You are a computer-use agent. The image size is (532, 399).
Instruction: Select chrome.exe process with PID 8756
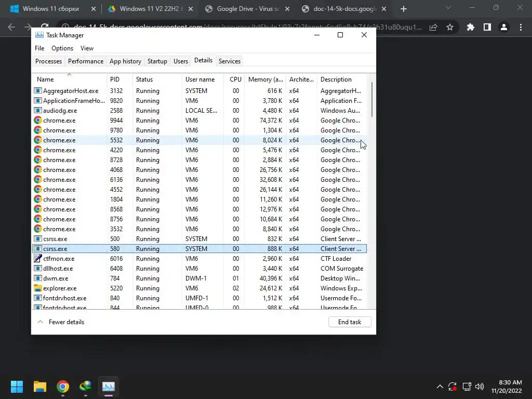[199, 219]
